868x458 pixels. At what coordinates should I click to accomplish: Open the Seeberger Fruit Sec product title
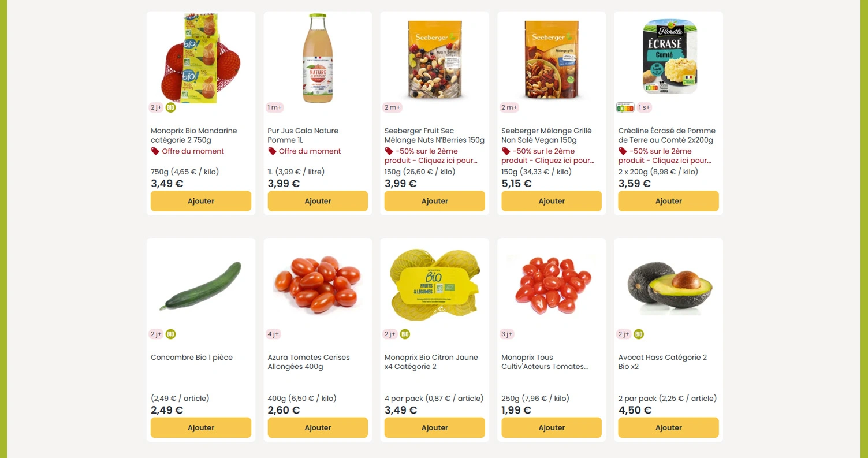click(x=434, y=135)
